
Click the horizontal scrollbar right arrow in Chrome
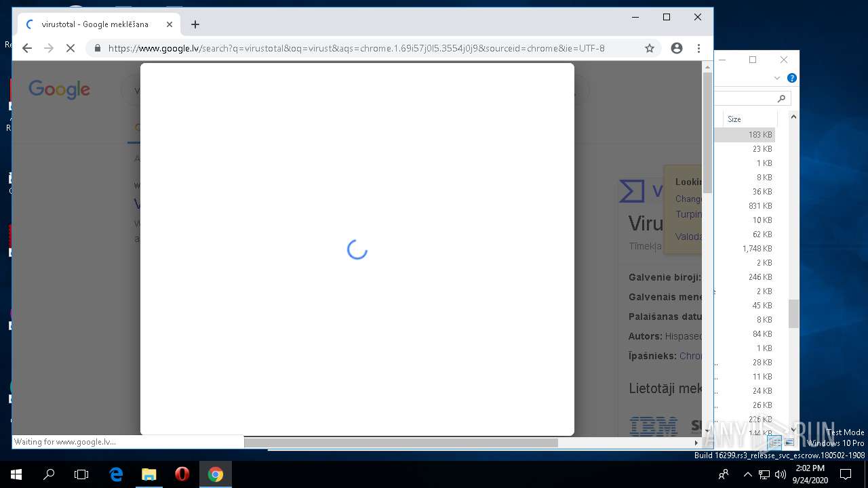696,443
